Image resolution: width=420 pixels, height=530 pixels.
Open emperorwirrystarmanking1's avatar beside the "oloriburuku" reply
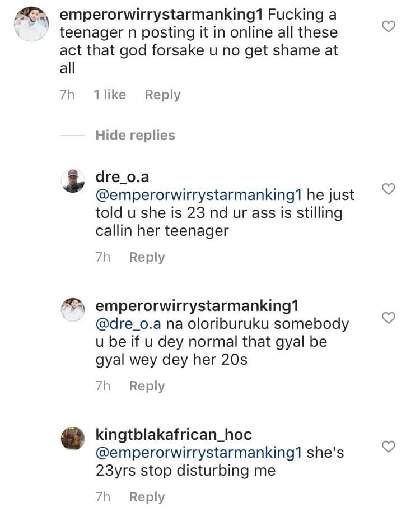[x=72, y=309]
